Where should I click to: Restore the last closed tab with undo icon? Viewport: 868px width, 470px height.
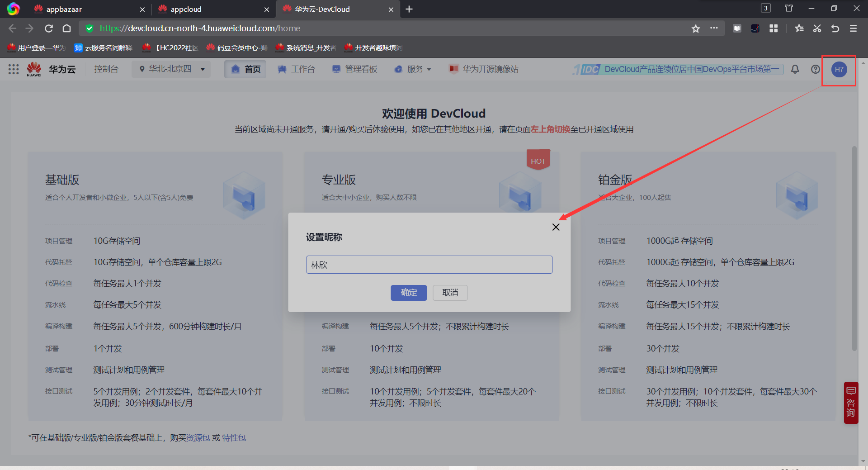click(835, 28)
